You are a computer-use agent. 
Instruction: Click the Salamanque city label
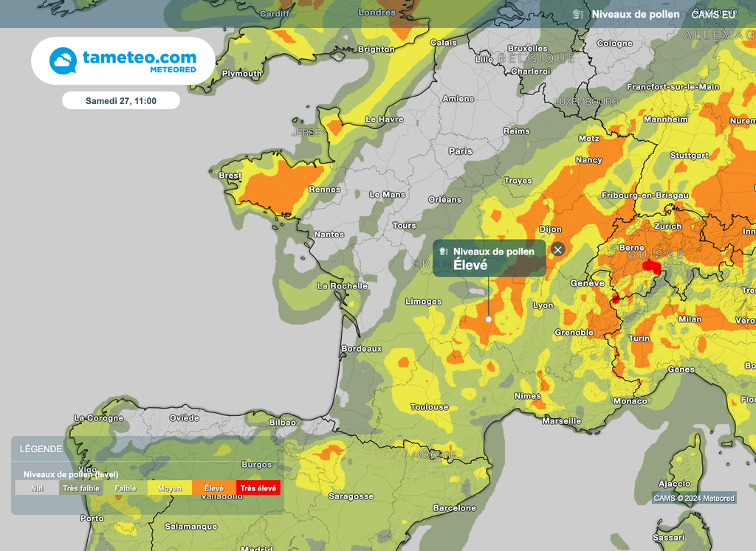191,527
